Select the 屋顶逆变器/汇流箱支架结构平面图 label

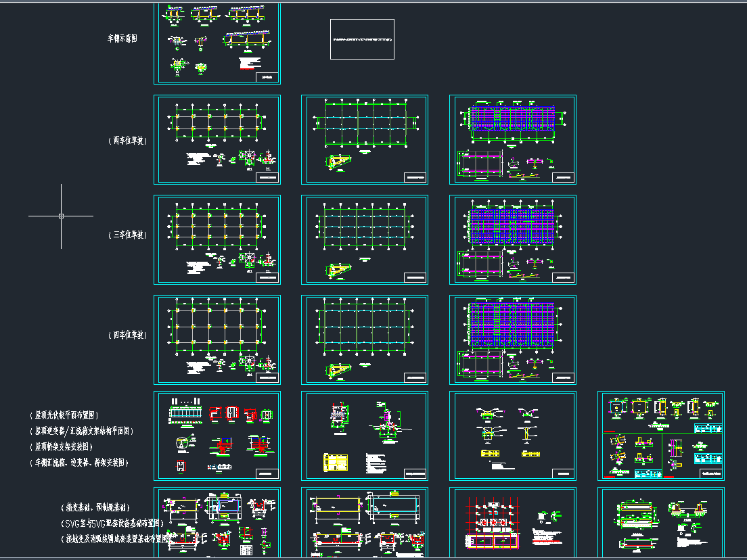tap(81, 431)
